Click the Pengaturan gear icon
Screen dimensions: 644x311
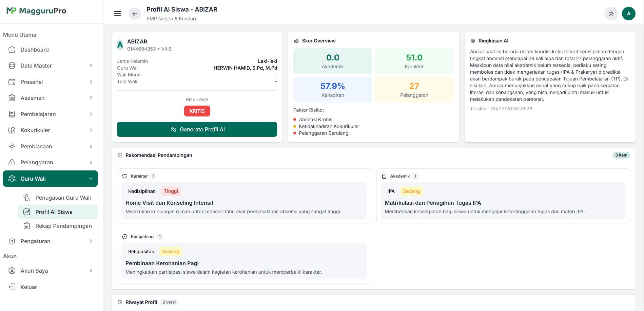[12, 241]
